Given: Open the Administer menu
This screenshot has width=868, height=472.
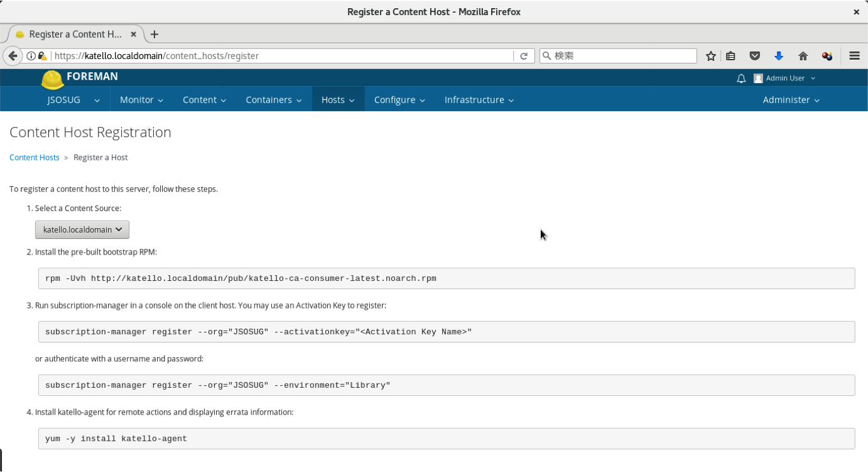Looking at the screenshot, I should click(x=791, y=99).
